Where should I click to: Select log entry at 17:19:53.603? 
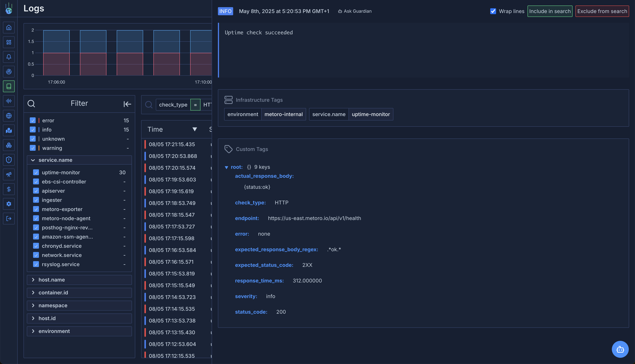(172, 179)
